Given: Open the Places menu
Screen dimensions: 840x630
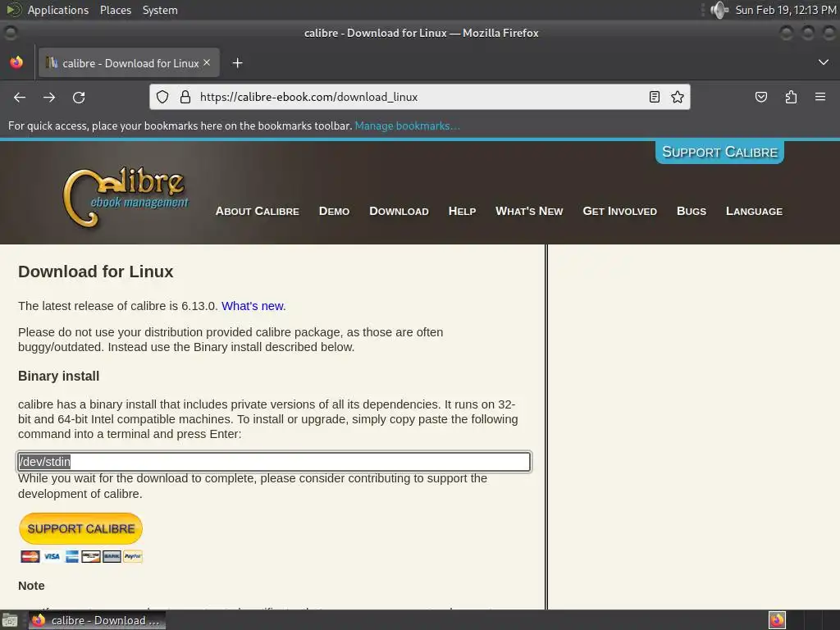Looking at the screenshot, I should pos(115,10).
